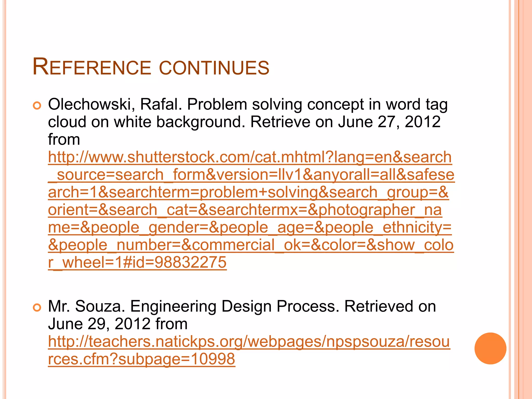Click the 'June 29, 2012 from' text
This screenshot has width=532, height=399.
click(117, 324)
